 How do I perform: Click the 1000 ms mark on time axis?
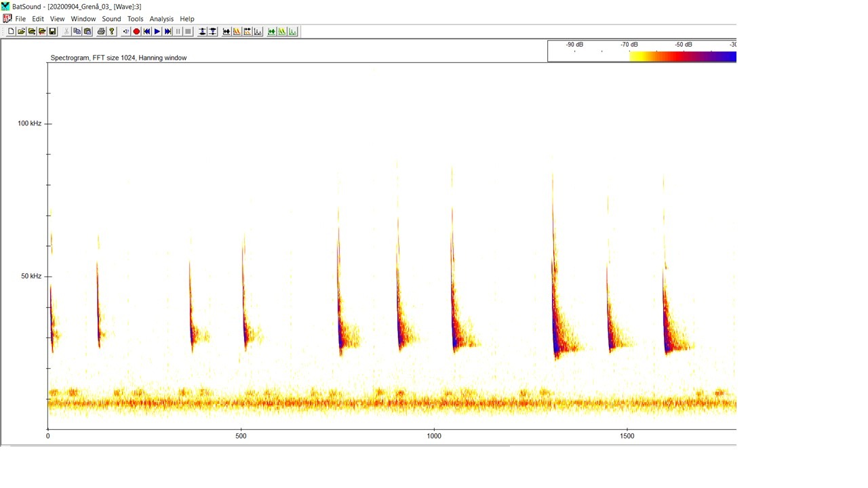434,436
